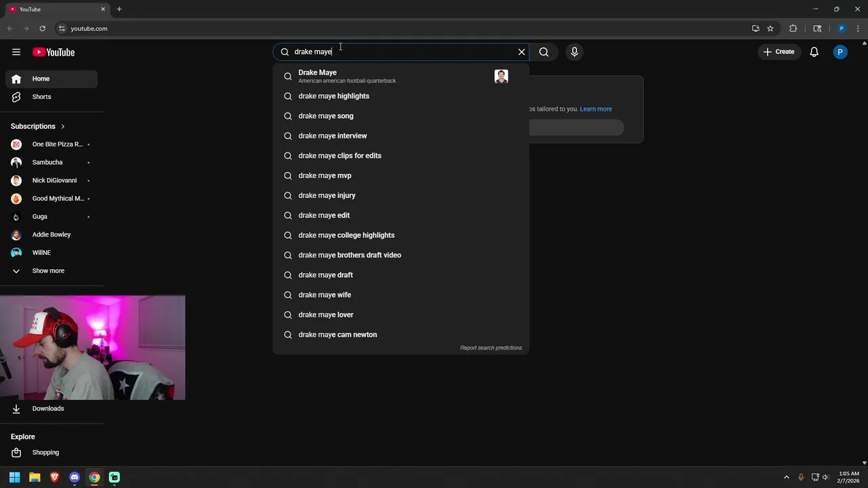Click Report search predictions link
This screenshot has height=488, width=868.
pos(491,348)
